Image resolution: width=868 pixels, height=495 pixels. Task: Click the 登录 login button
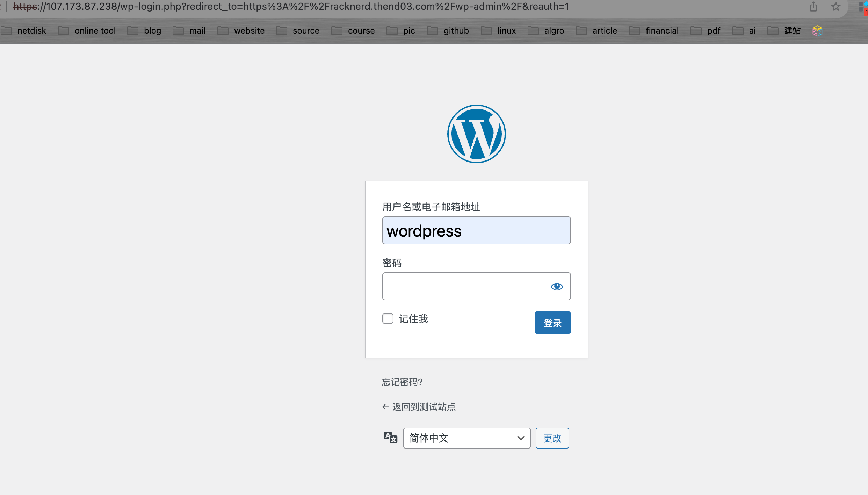(x=552, y=323)
